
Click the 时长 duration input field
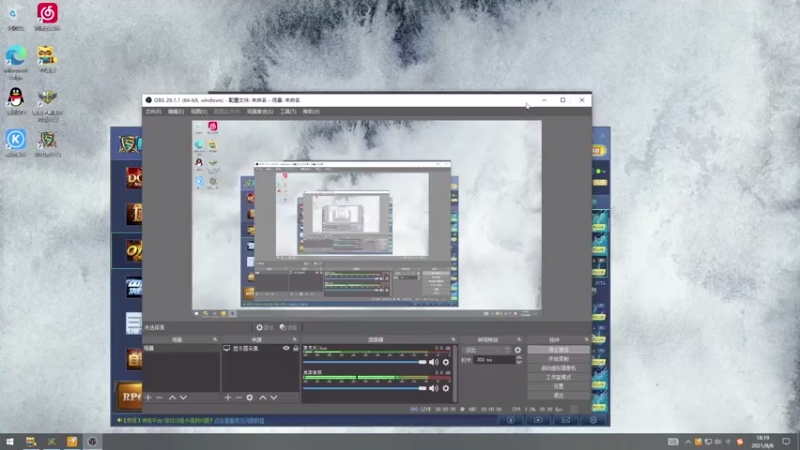[x=494, y=360]
